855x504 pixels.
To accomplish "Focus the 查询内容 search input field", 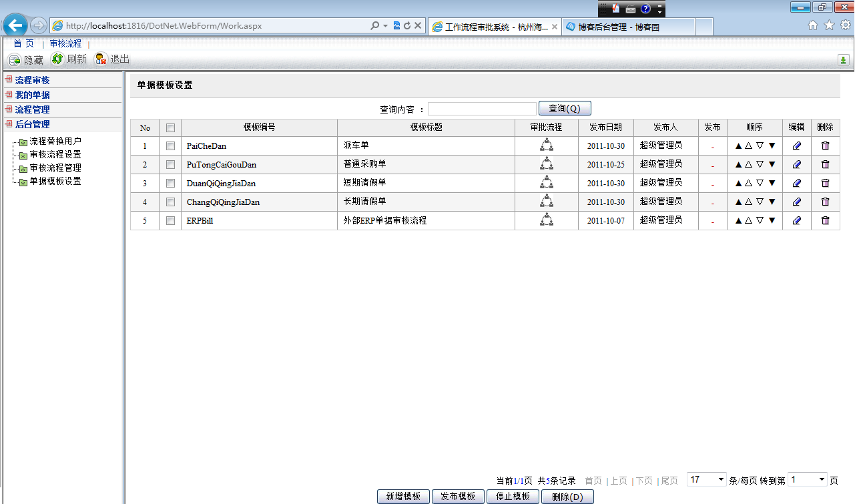I will coord(482,109).
